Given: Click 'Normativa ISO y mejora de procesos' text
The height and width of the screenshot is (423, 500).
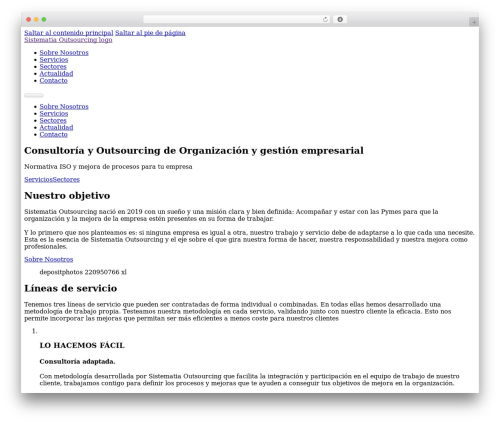Looking at the screenshot, I should (108, 166).
